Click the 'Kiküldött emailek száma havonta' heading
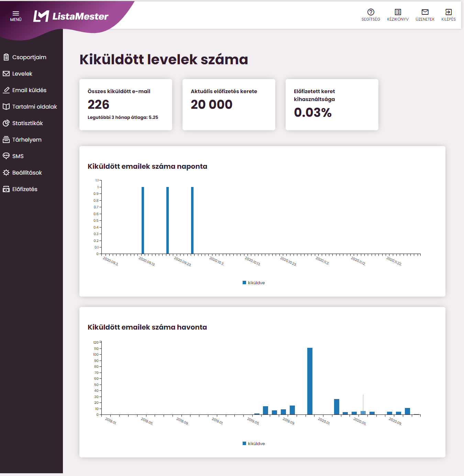The height and width of the screenshot is (476, 464). pyautogui.click(x=147, y=327)
